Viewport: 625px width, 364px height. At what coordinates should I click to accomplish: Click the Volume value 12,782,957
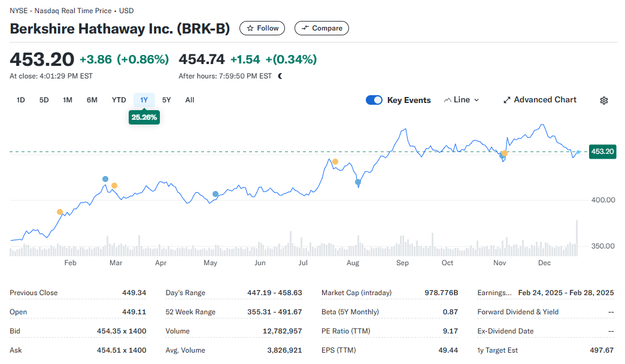(282, 331)
